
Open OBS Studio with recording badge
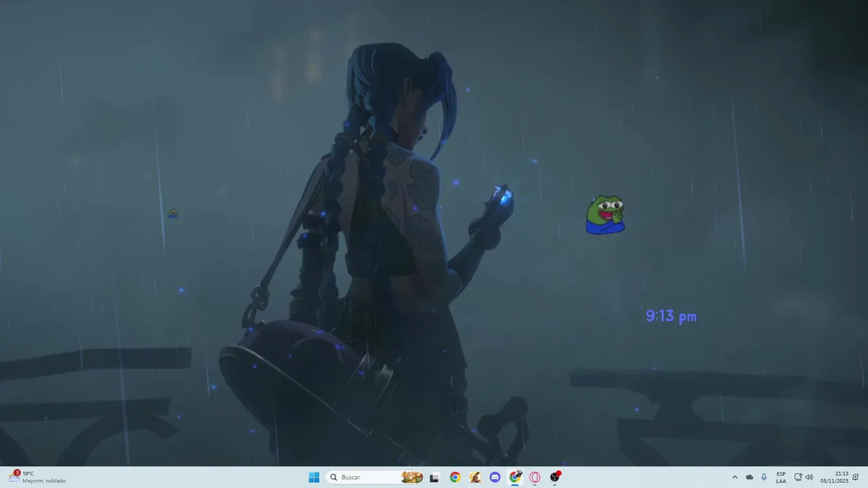pos(555,477)
